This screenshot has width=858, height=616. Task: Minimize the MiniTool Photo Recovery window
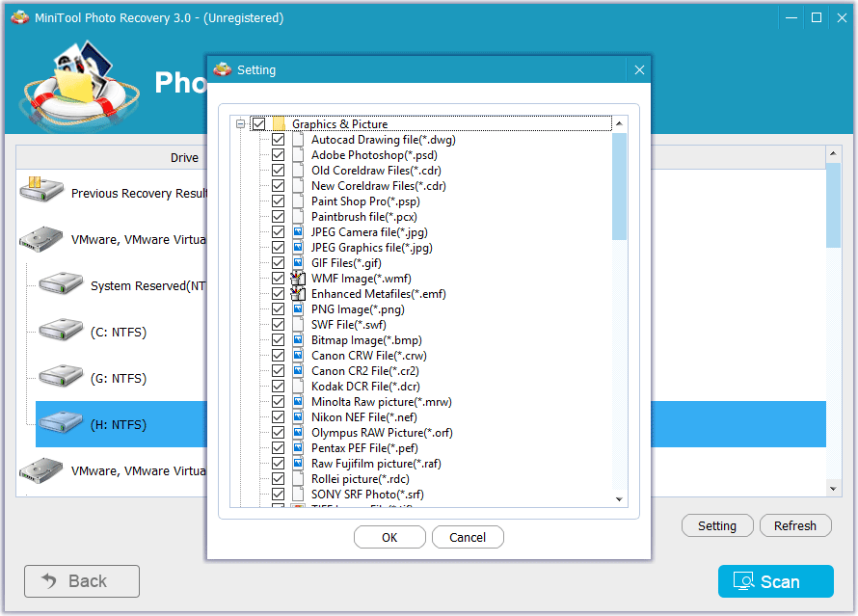pyautogui.click(x=791, y=17)
